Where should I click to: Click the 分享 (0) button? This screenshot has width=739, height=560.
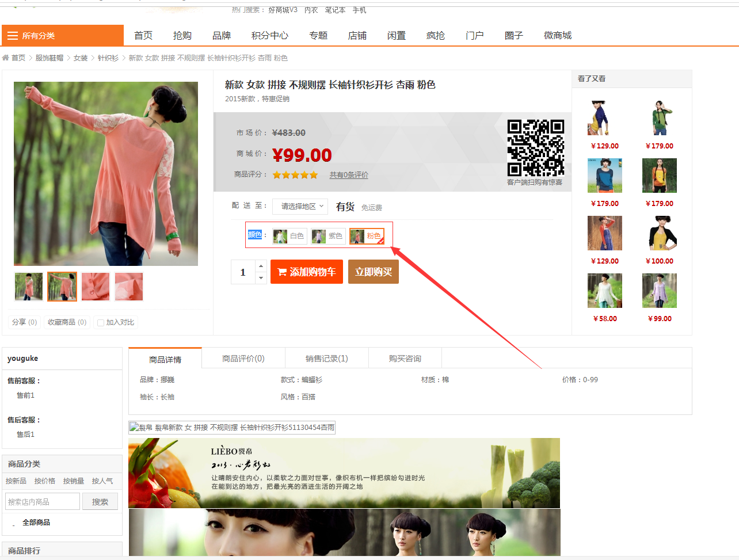(x=25, y=322)
